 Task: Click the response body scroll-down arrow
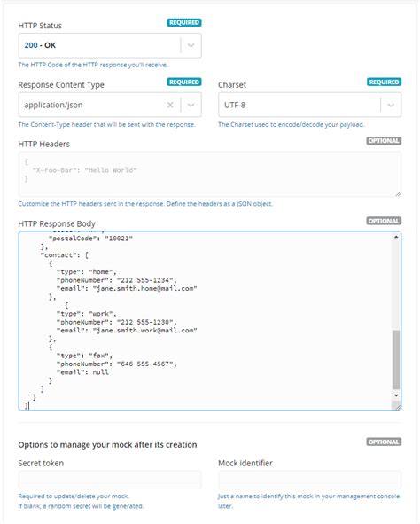(396, 395)
